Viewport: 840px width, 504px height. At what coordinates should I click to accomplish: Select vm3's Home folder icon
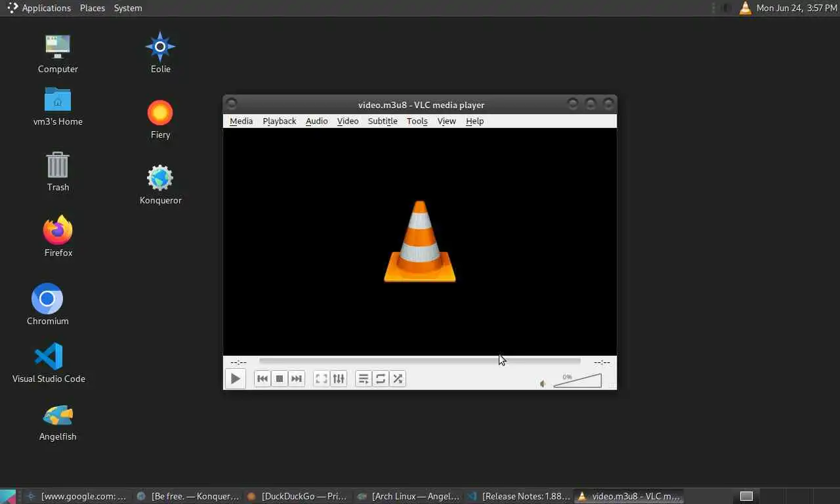tap(58, 106)
